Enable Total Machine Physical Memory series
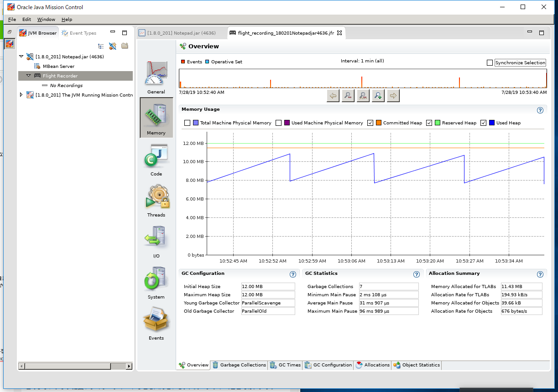 coord(187,123)
